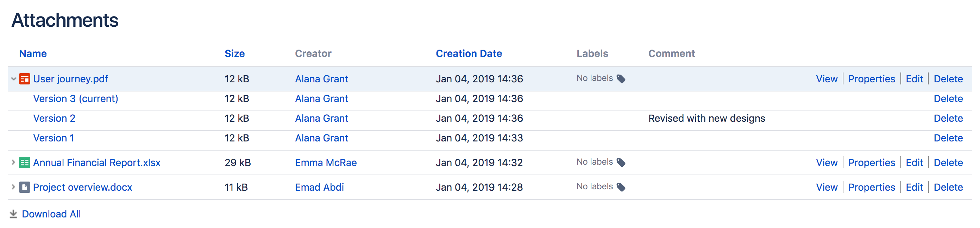Click label tag icon for Project overview.docx

point(621,187)
